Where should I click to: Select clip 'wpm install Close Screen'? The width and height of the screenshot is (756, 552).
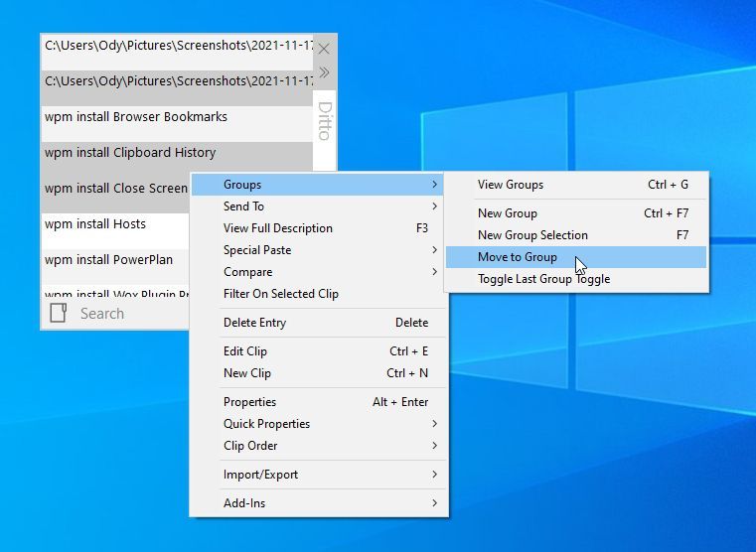point(115,195)
